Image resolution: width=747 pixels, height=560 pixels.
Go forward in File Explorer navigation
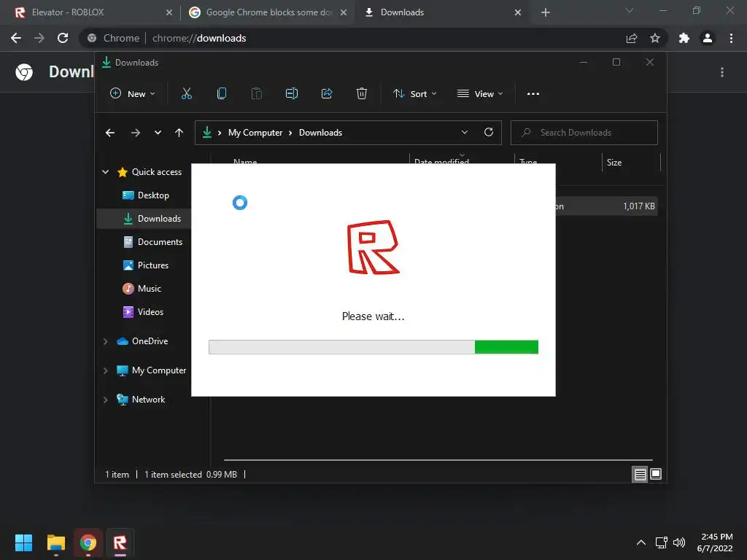135,133
